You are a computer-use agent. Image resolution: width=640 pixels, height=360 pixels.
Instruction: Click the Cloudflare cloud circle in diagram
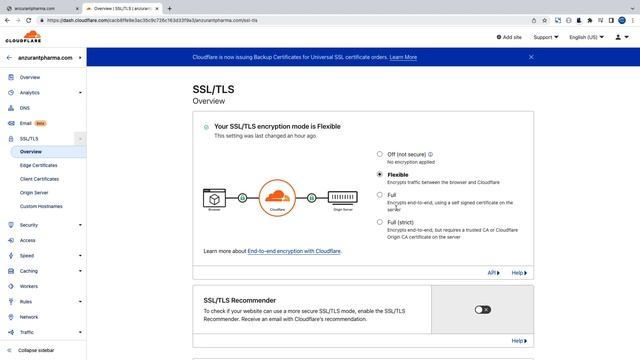277,198
